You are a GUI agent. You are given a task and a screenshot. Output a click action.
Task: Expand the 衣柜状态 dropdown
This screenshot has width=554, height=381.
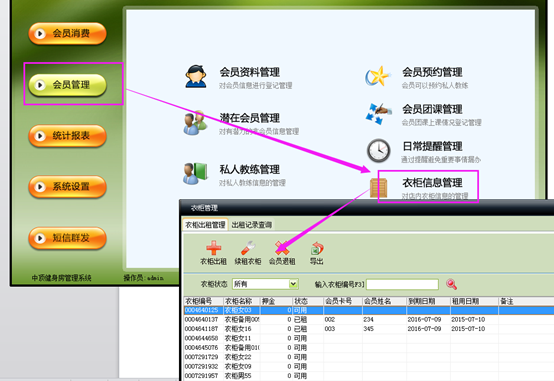tap(293, 284)
